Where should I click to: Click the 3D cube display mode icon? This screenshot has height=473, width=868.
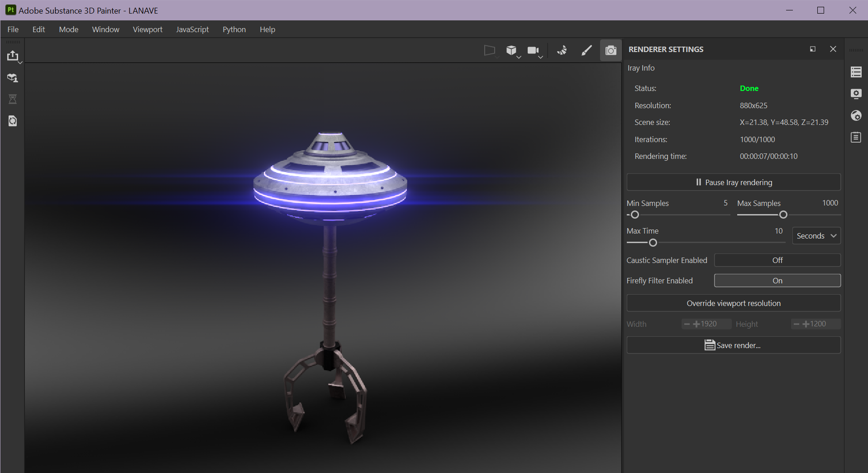(x=511, y=50)
